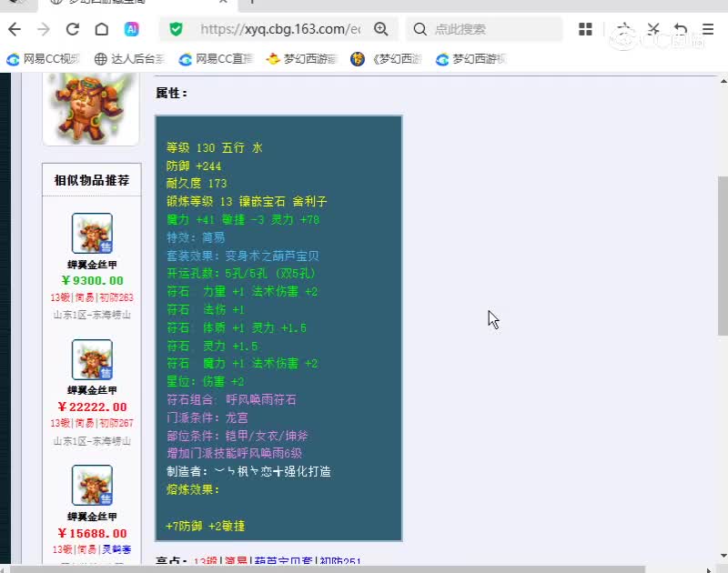Click 套装效果：变身术之葫芦宝贝 line
Viewport: 728px width, 573px height.
[x=243, y=256]
